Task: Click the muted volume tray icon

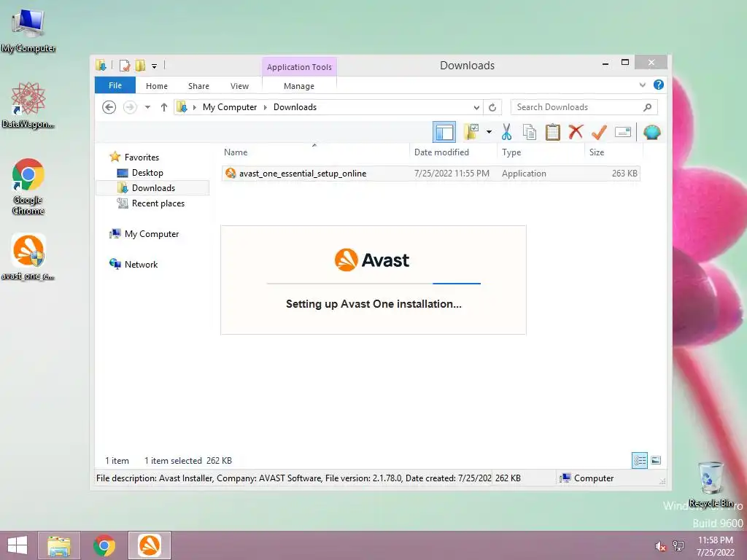Action: [x=660, y=546]
